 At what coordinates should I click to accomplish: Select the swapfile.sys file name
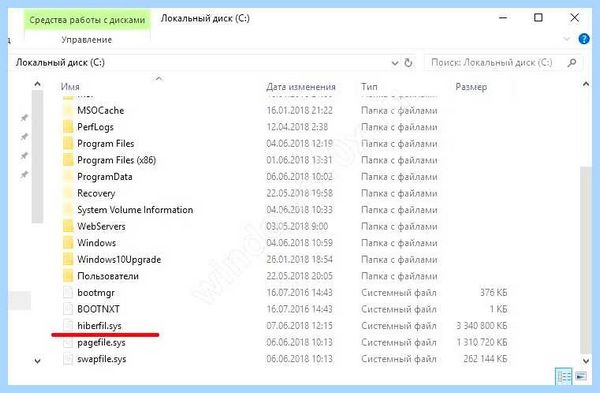(x=102, y=359)
